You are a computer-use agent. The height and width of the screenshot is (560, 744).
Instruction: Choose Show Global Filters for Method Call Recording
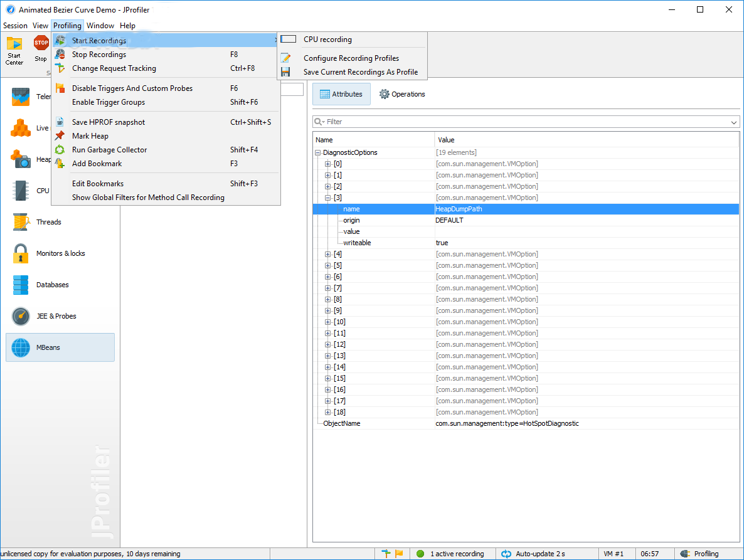tap(166, 198)
